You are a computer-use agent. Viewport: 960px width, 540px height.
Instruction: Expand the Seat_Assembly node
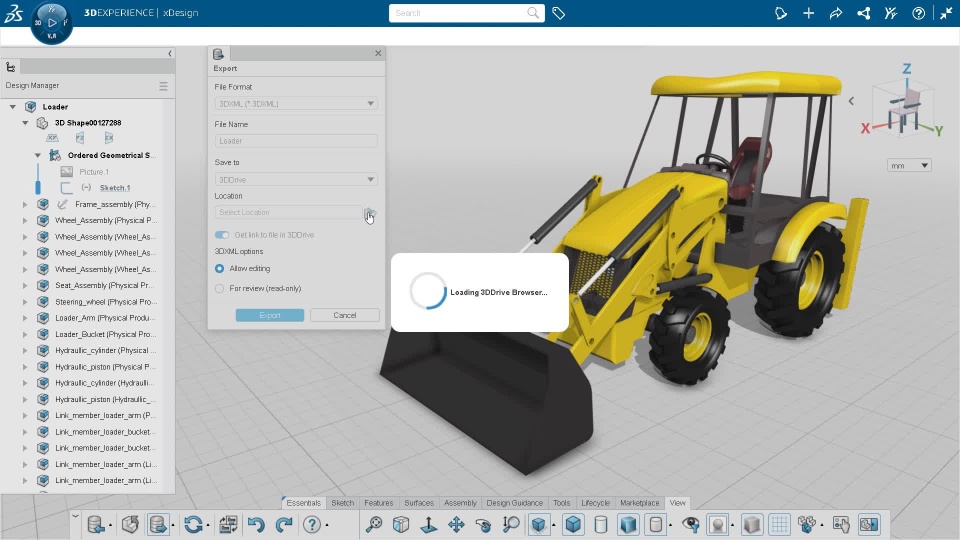click(x=25, y=285)
